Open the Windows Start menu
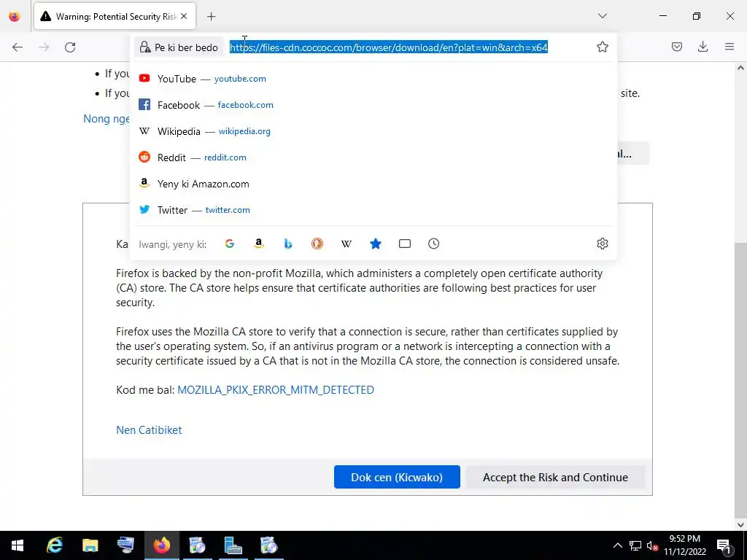 coord(18,545)
